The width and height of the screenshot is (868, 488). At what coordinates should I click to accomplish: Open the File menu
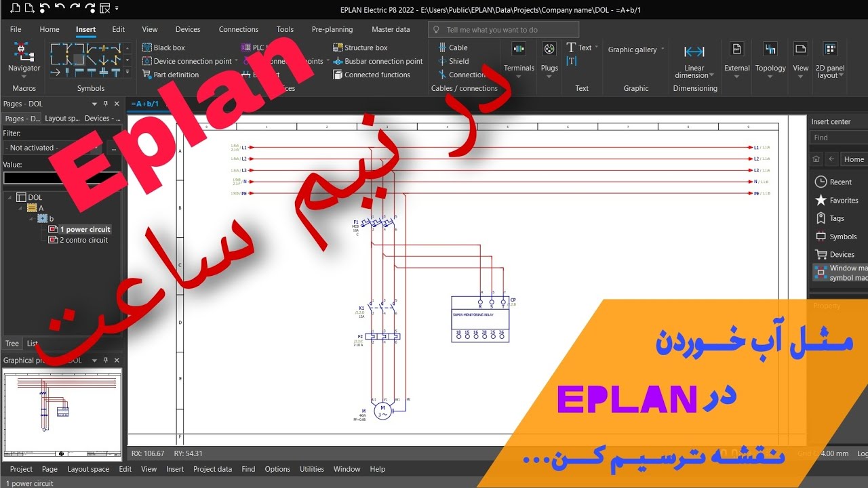tap(16, 29)
